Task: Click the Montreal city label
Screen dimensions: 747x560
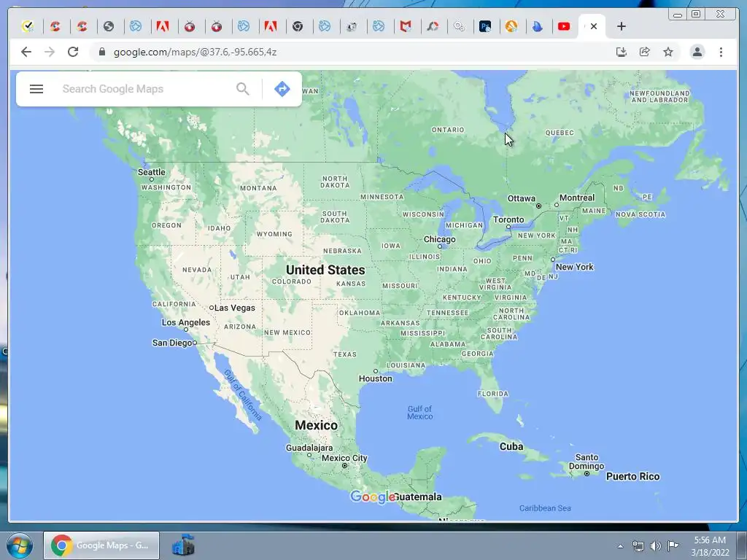Action: [x=577, y=198]
